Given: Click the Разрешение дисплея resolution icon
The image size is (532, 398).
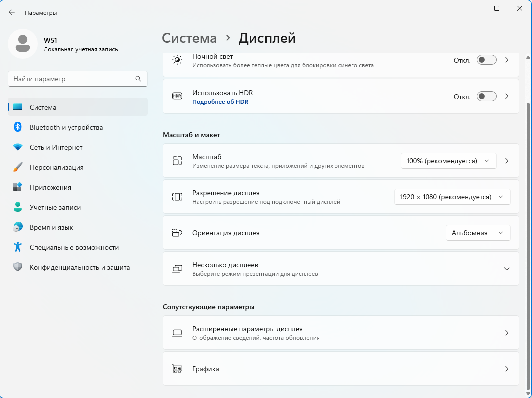Looking at the screenshot, I should click(177, 197).
